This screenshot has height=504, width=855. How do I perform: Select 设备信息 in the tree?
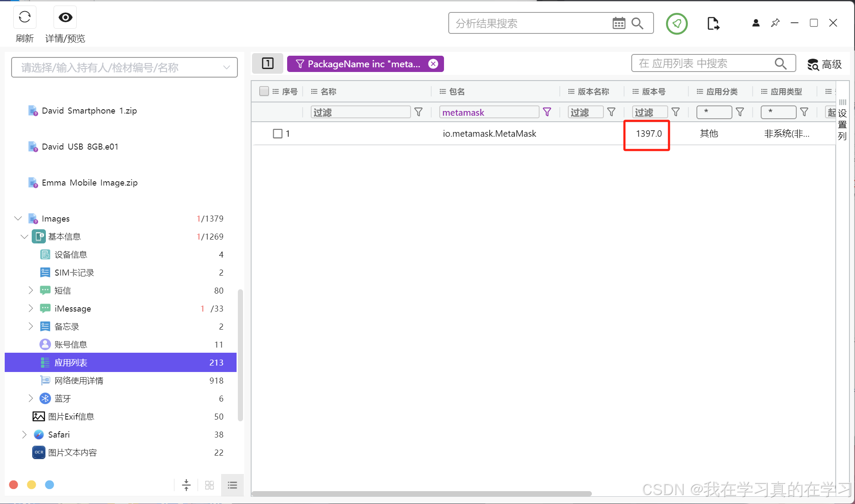pos(71,255)
